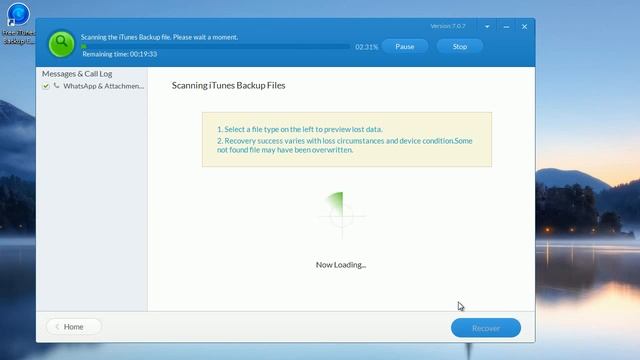Stop the iTunes backup scan
Image resolution: width=640 pixels, height=360 pixels.
(x=460, y=47)
